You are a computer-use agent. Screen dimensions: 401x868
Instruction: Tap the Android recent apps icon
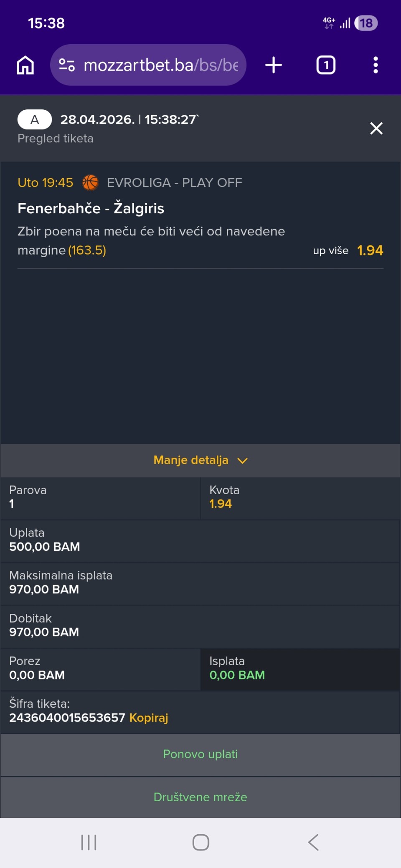click(x=89, y=842)
